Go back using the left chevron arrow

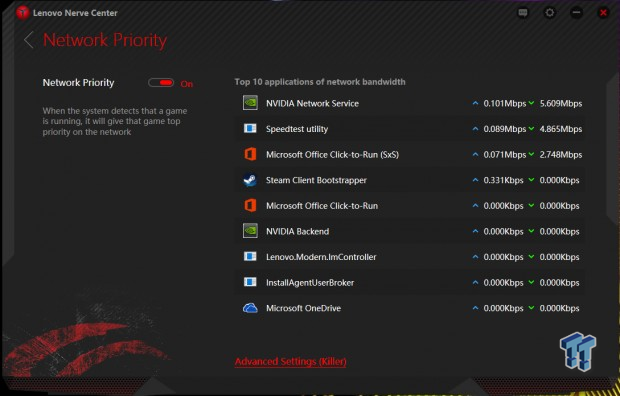28,40
